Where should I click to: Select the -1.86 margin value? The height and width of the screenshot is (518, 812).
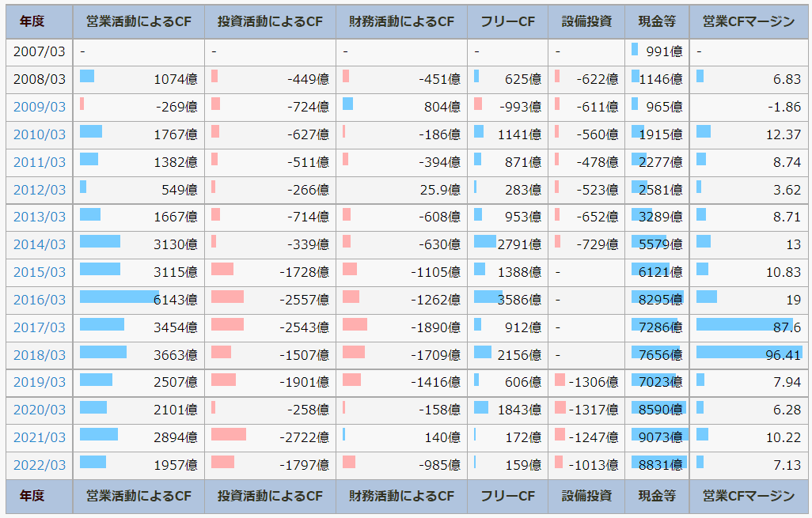[x=784, y=107]
